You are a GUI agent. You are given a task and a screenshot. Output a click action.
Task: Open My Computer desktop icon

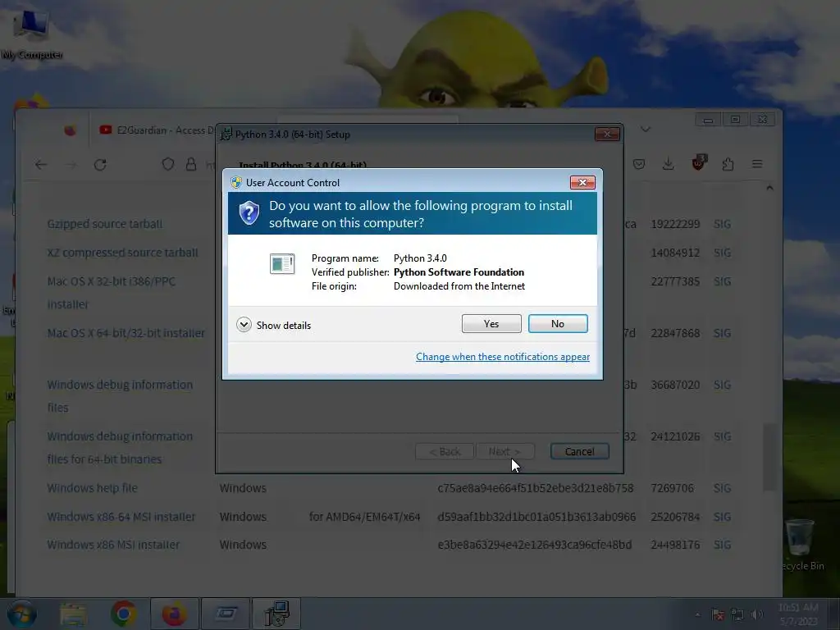click(31, 33)
